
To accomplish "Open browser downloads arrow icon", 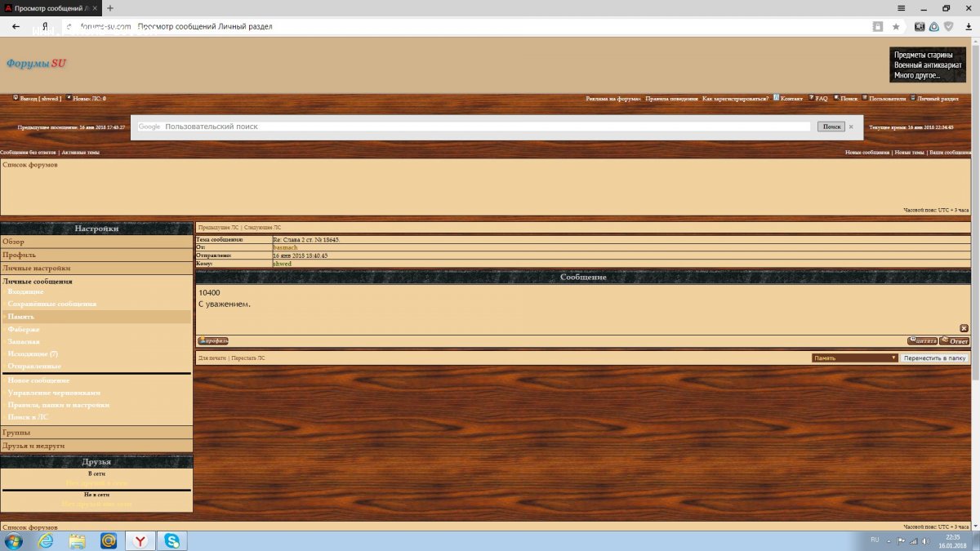I will coord(968,27).
